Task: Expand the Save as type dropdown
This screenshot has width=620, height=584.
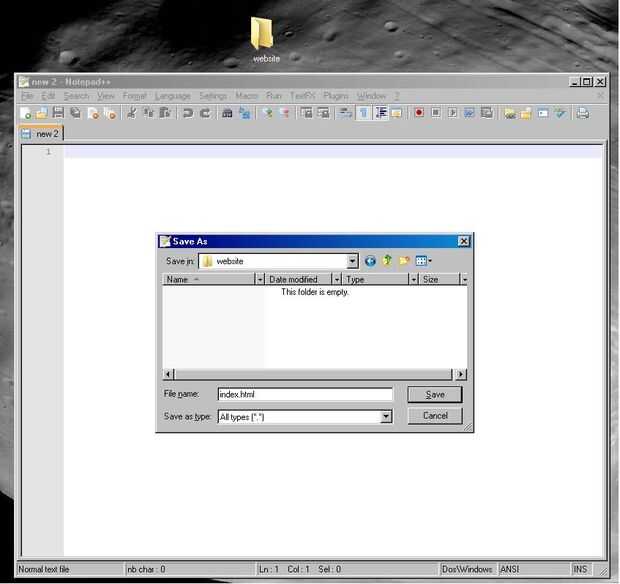Action: 386,416
